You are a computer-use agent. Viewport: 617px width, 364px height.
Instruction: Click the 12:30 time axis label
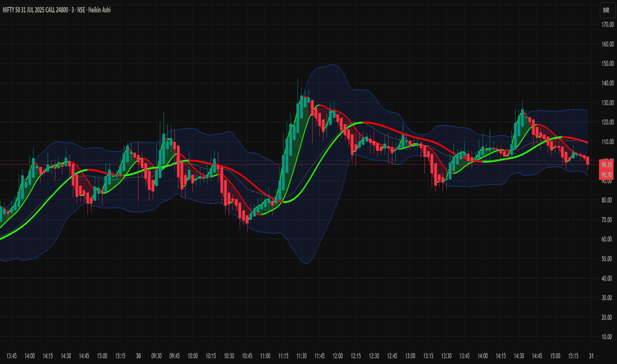click(x=374, y=356)
